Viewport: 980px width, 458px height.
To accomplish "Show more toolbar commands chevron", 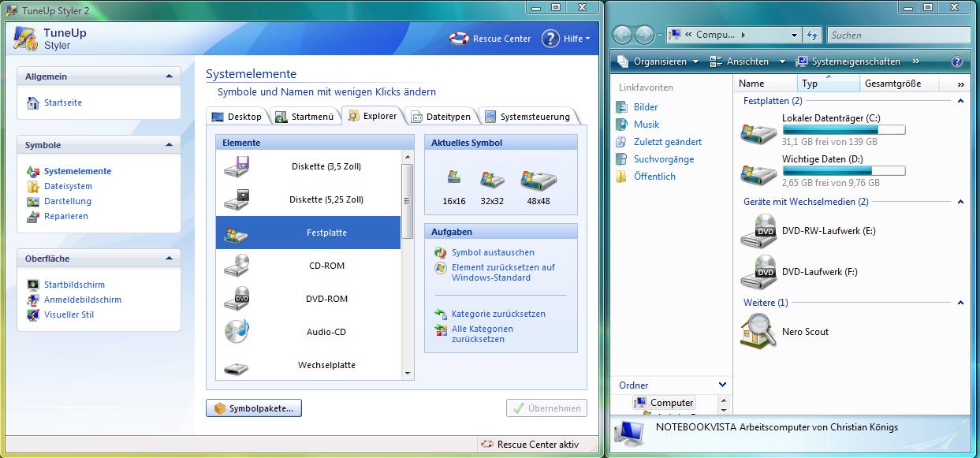I will pyautogui.click(x=916, y=61).
